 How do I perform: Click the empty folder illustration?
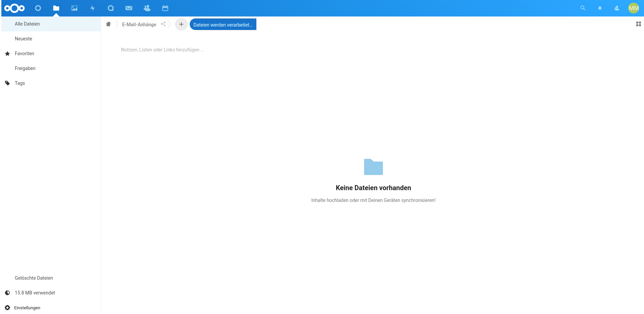(373, 167)
